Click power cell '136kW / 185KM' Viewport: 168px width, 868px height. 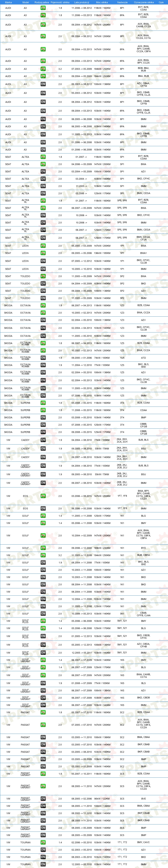pyautogui.click(x=102, y=253)
